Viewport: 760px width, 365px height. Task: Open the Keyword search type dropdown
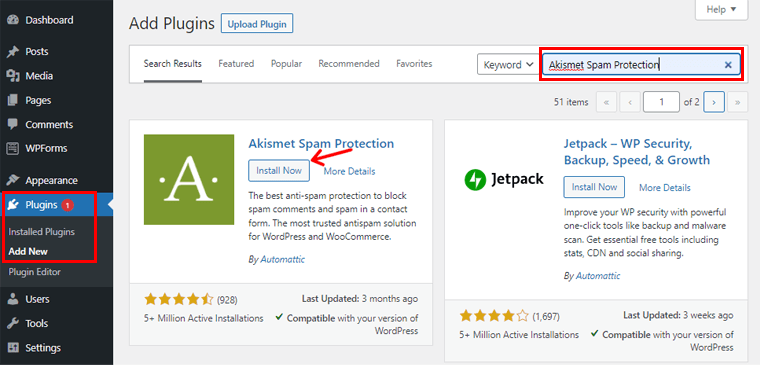(507, 64)
